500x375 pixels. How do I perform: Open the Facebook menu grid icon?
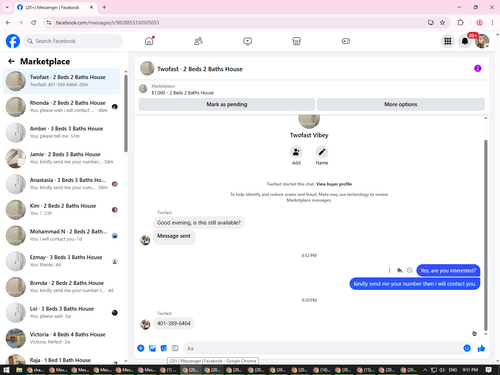tap(448, 41)
